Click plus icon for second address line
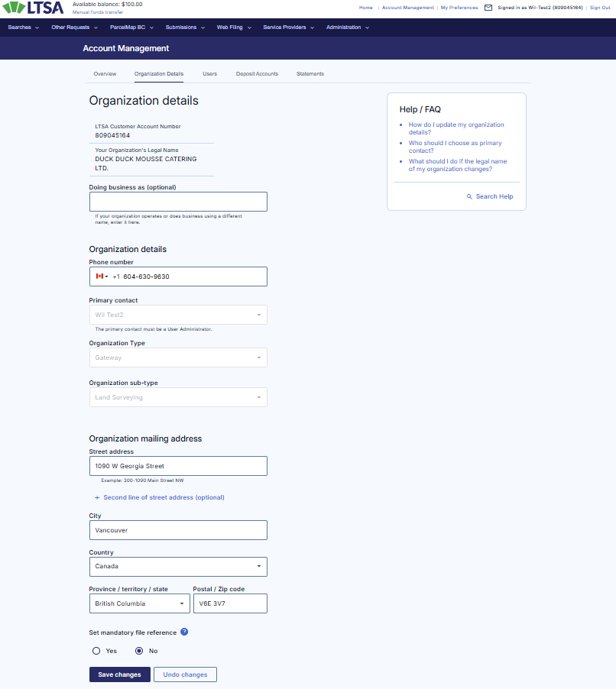The image size is (616, 689). [97, 497]
